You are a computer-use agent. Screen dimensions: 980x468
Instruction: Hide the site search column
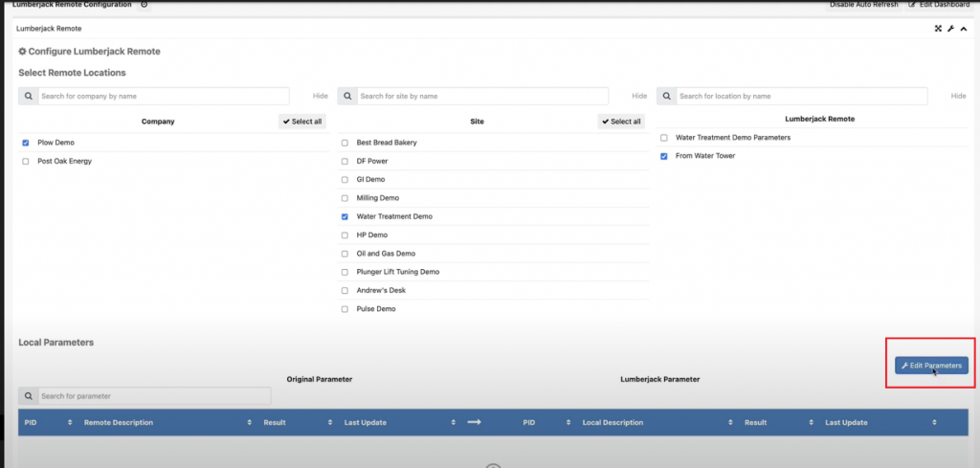(x=639, y=97)
